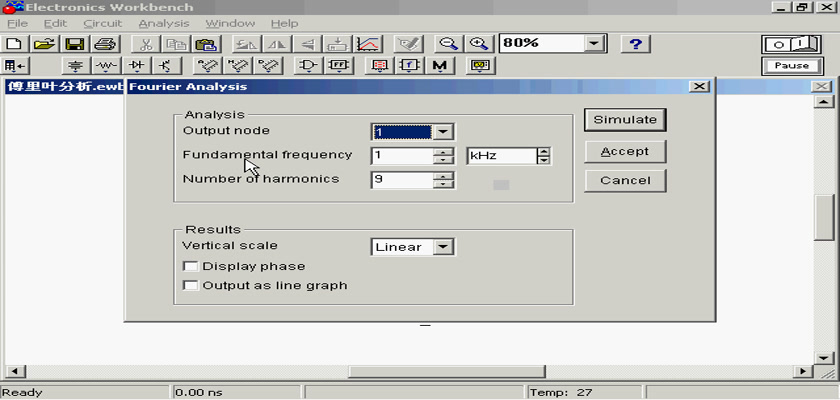Click the blue question mark Help icon
Viewport: 840px width, 400px height.
pyautogui.click(x=635, y=44)
